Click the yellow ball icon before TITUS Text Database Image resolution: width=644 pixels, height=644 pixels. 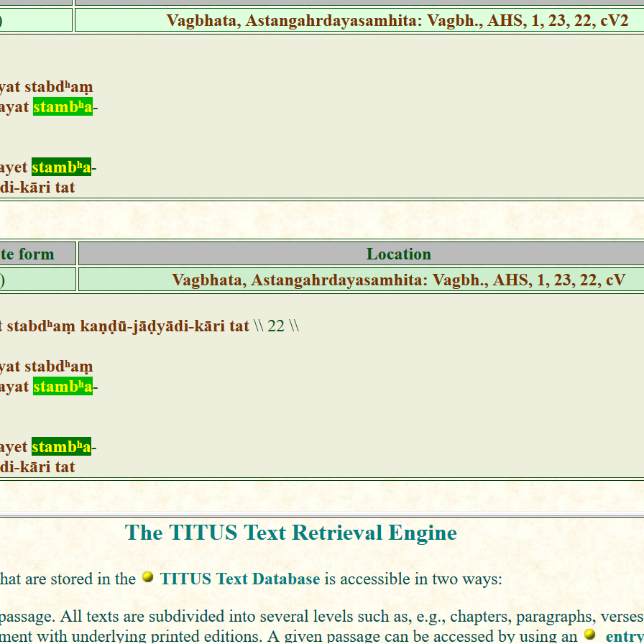coord(147,577)
